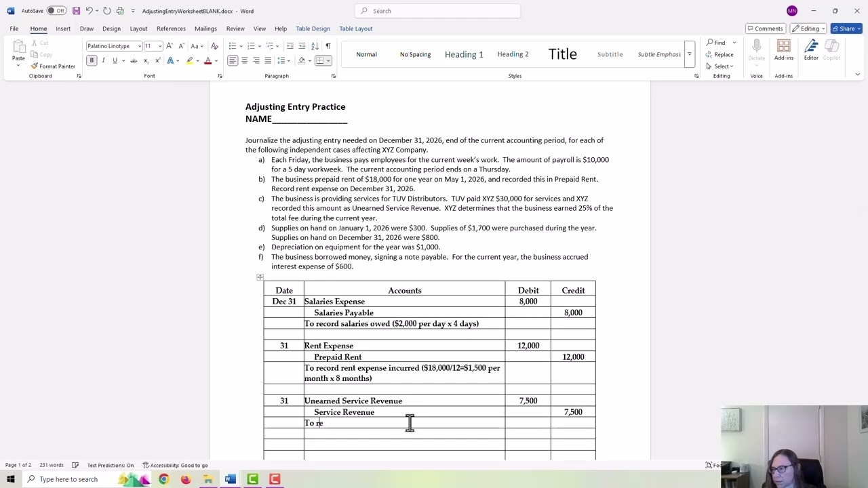The image size is (868, 488).
Task: Decrease indent
Action: 290,45
